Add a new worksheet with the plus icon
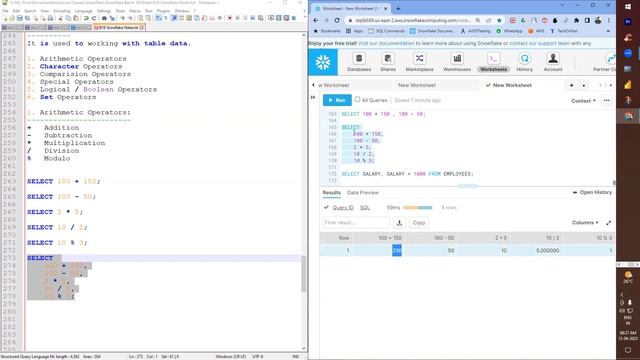This screenshot has height=360, width=640. coord(571,85)
